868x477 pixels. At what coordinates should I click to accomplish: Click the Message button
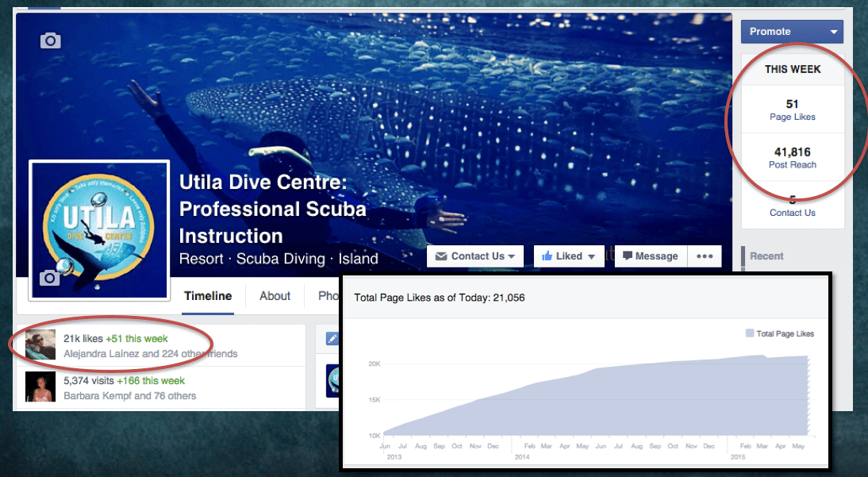[x=651, y=256]
